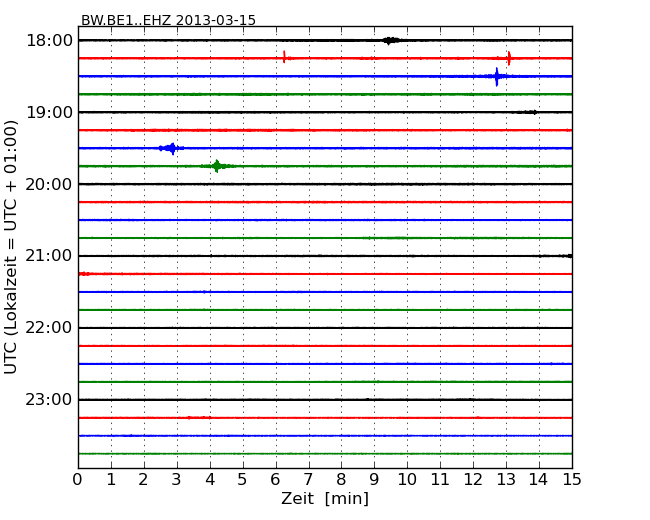Click the Zeit [min] axis label
The image size is (650, 520).
[325, 499]
